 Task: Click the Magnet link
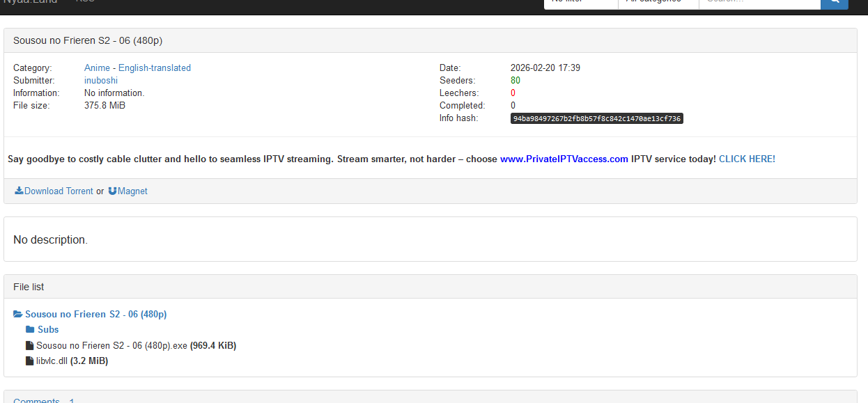(x=132, y=191)
